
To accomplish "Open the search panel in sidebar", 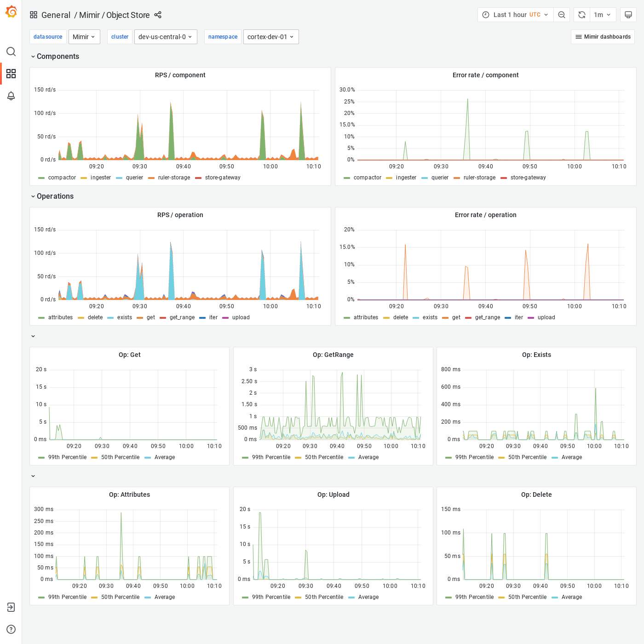I will pyautogui.click(x=11, y=52).
